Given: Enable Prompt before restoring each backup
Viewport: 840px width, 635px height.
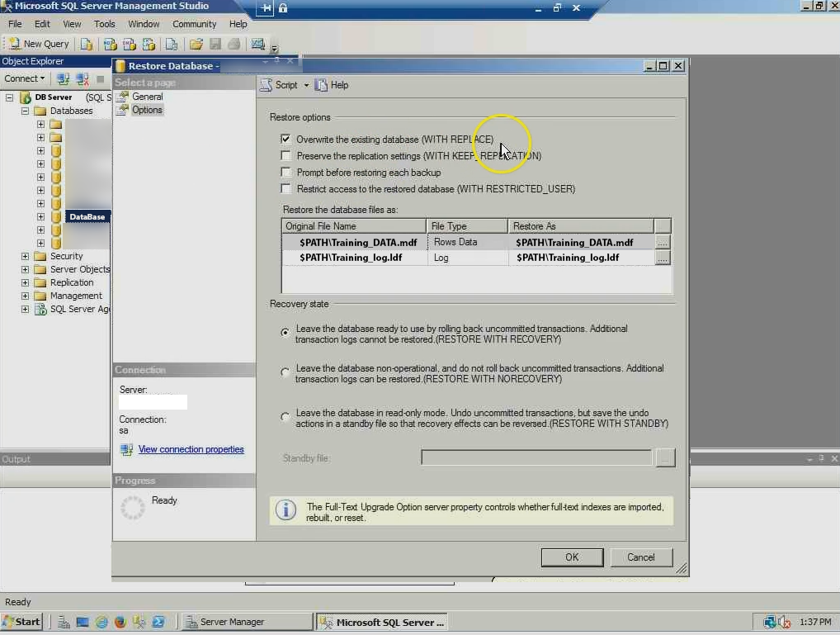Looking at the screenshot, I should 286,172.
